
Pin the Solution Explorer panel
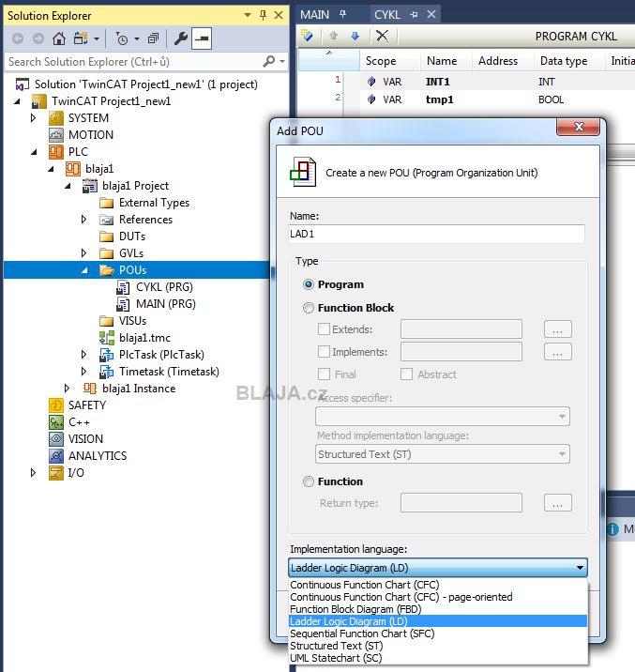point(263,15)
